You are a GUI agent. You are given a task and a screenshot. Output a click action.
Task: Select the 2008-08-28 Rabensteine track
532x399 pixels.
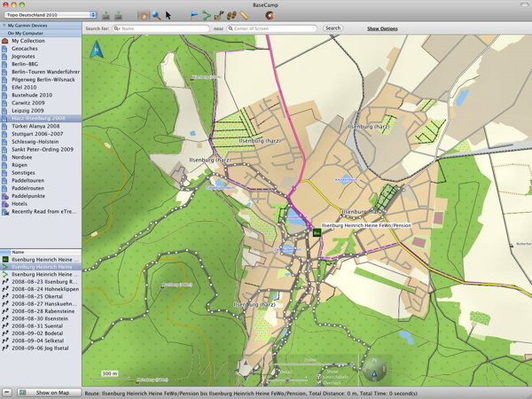(x=41, y=311)
